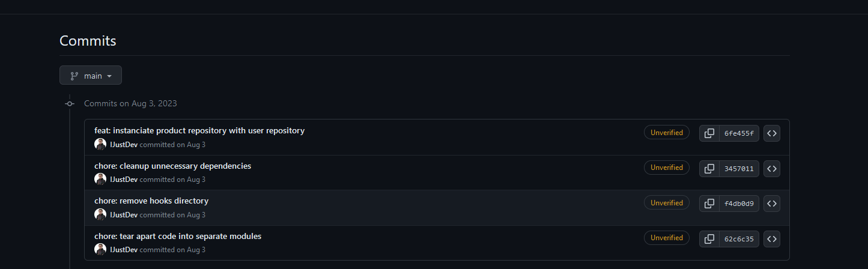Open commit 'chore: cleanup unnecessary dependencies'
868x269 pixels.
click(172, 166)
